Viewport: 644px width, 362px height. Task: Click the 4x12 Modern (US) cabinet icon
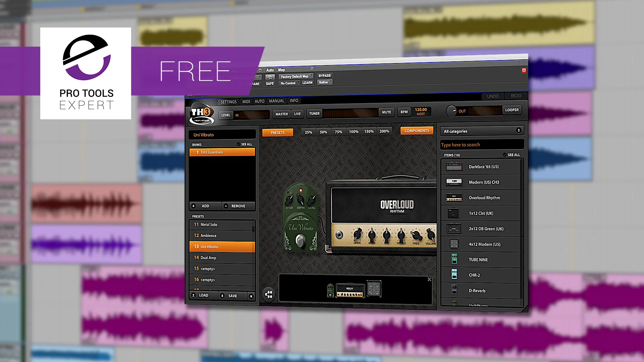click(x=454, y=244)
